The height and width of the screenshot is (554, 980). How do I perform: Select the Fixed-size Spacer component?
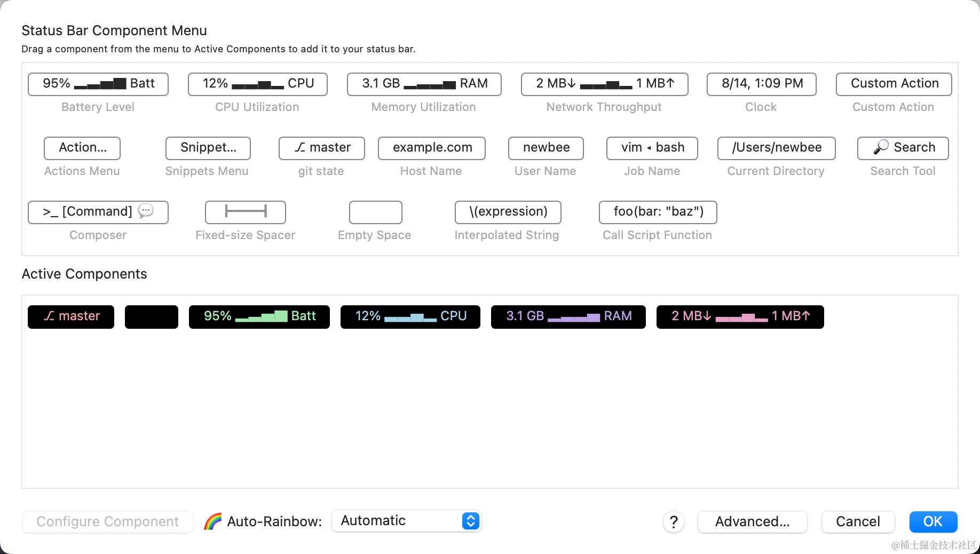pyautogui.click(x=246, y=212)
